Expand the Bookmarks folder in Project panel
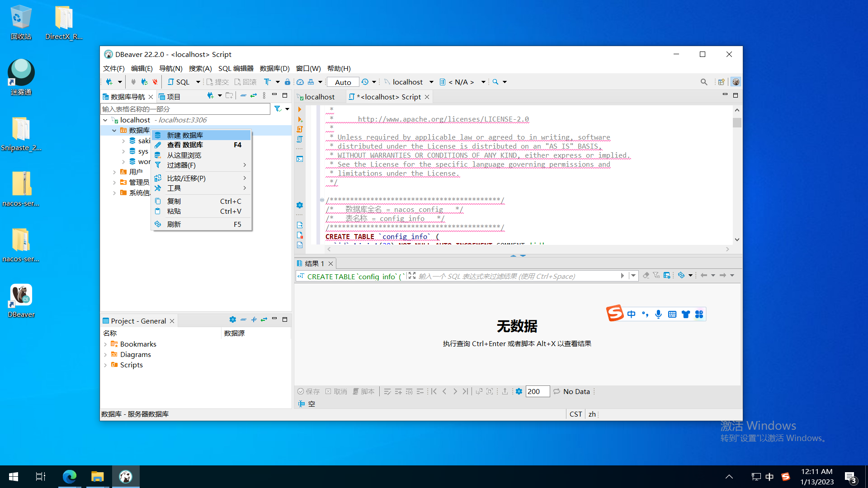868x488 pixels. (105, 344)
